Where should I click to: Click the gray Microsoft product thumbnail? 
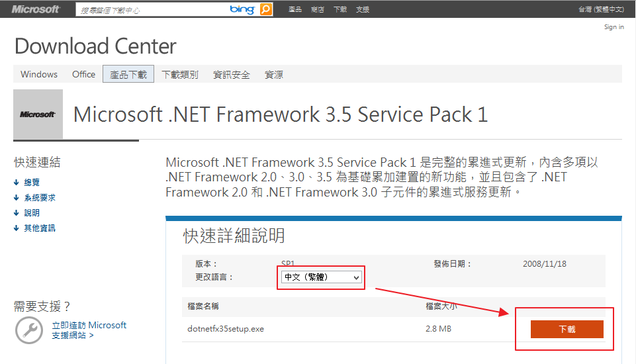pyautogui.click(x=38, y=114)
